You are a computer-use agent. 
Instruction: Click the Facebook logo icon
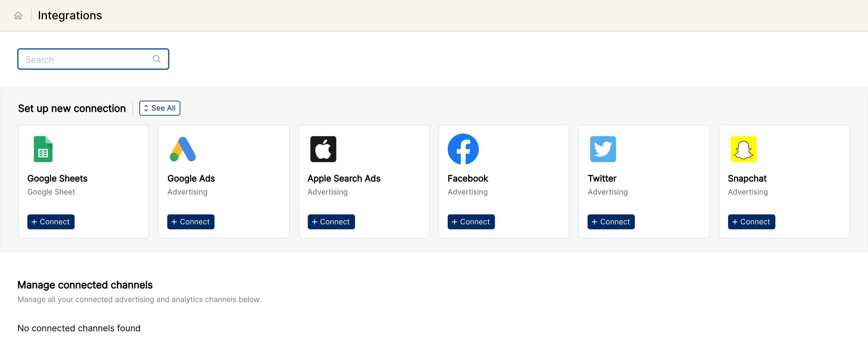(x=463, y=149)
